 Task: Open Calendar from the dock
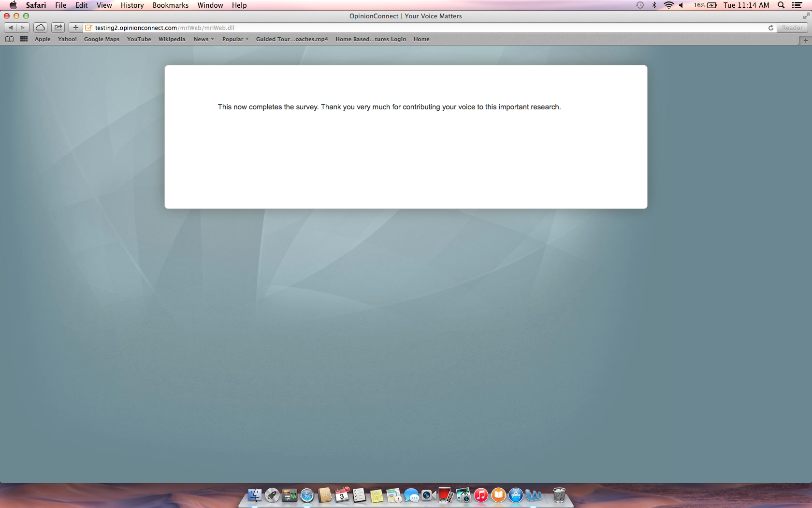[x=342, y=495]
